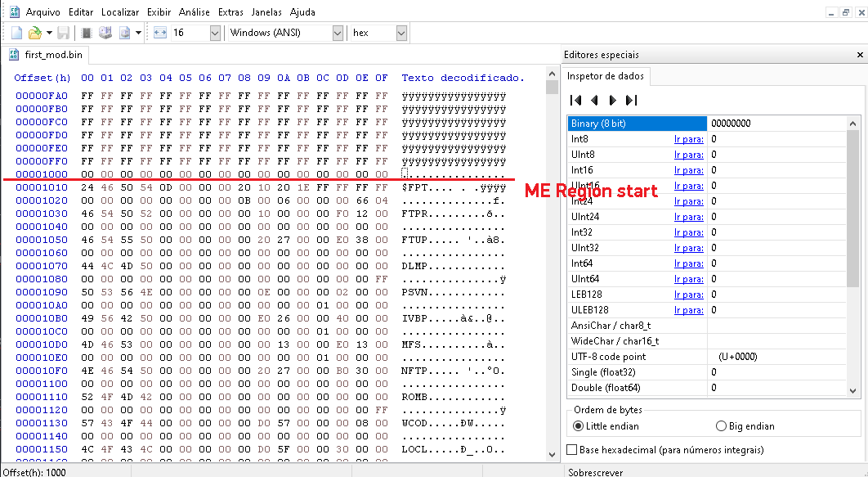Go to previous byte in data inspector
Viewport: 868px width, 477px height.
594,100
